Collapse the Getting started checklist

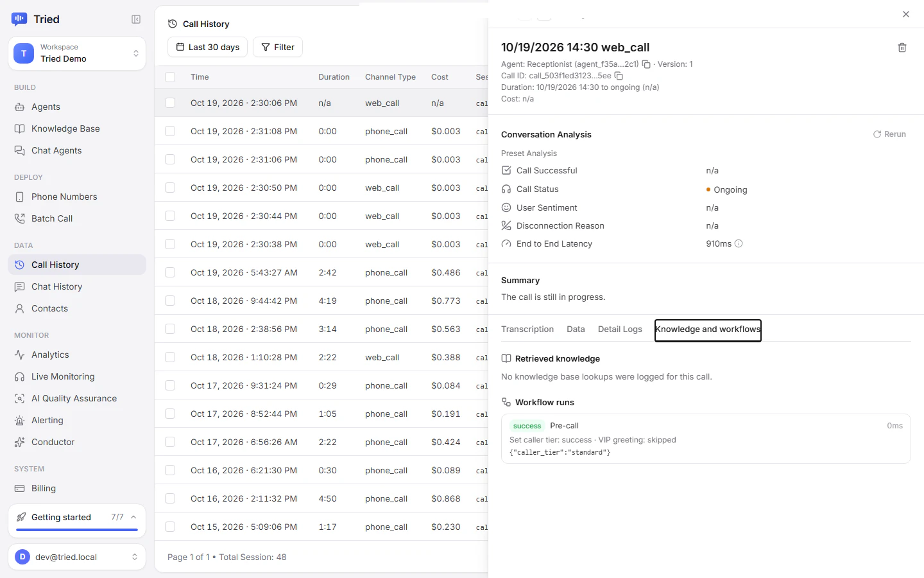[133, 517]
